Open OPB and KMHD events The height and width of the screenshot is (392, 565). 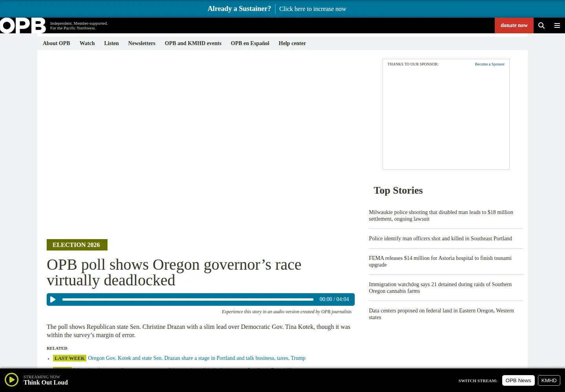(x=193, y=44)
